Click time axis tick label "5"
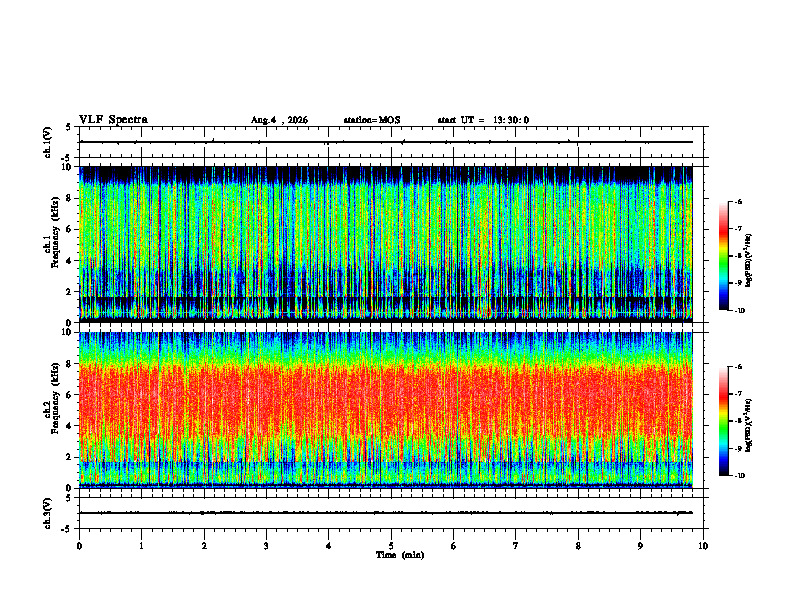This screenshot has height=612, width=792. pos(391,546)
